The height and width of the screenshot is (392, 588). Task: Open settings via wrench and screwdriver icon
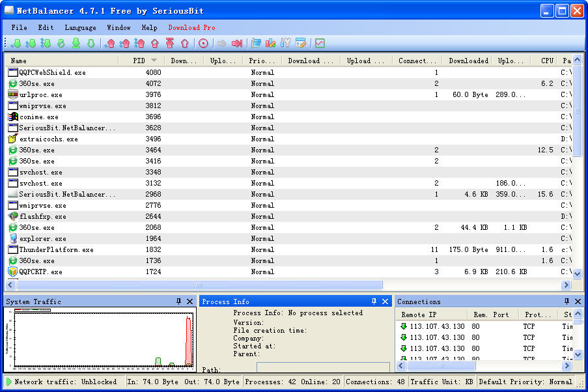click(285, 44)
